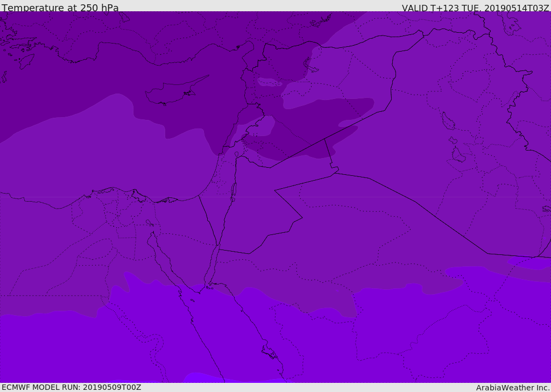The image size is (551, 392).
Task: Click the bright violet patch near Kuwait
Action: coord(530,263)
